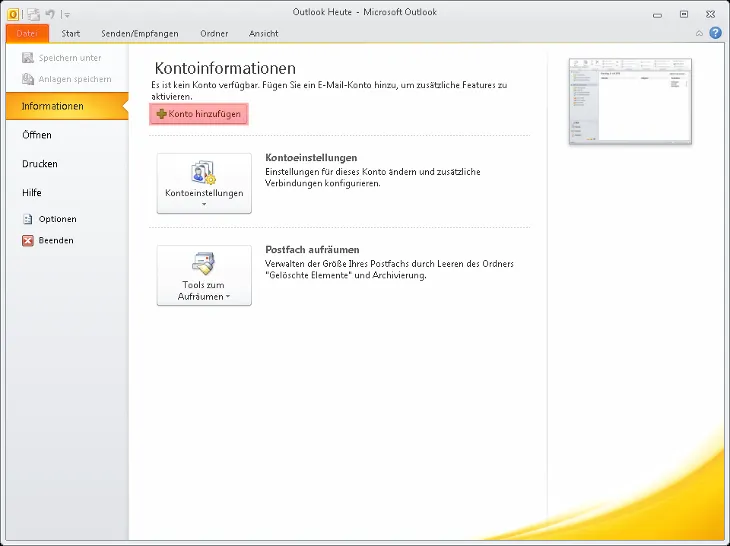The height and width of the screenshot is (546, 730).
Task: Click the Undo arrow in quick access toolbar
Action: 49,14
